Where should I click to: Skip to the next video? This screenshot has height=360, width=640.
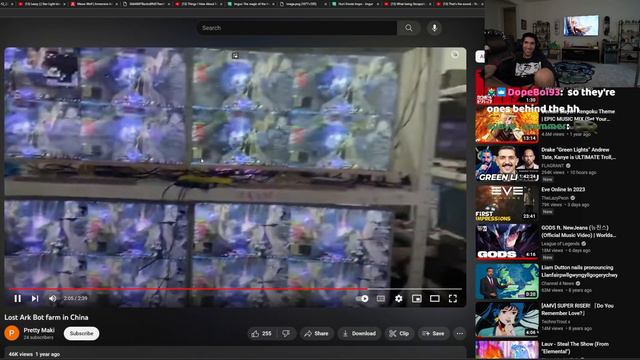click(x=35, y=298)
